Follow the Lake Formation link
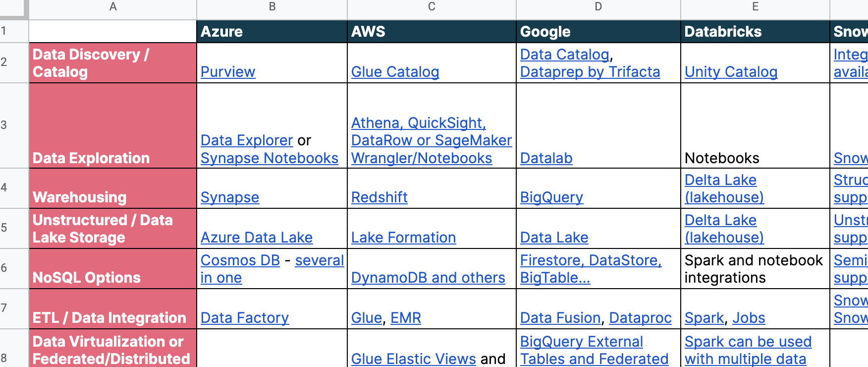Viewport: 868px width, 367px height. tap(403, 238)
